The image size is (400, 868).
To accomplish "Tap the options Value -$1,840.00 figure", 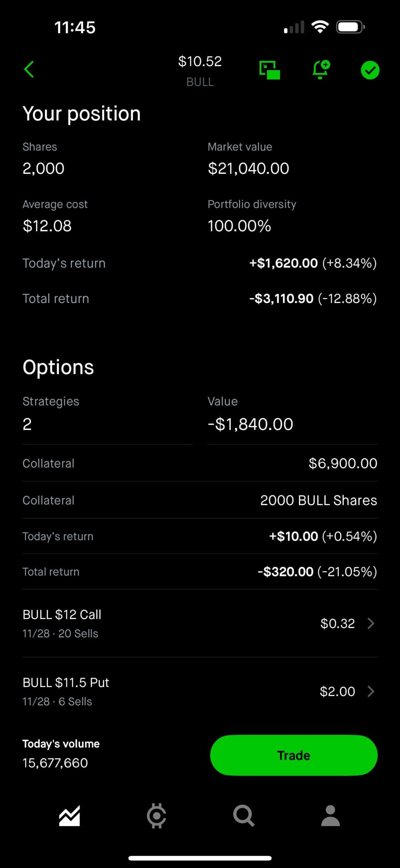I will [x=250, y=424].
